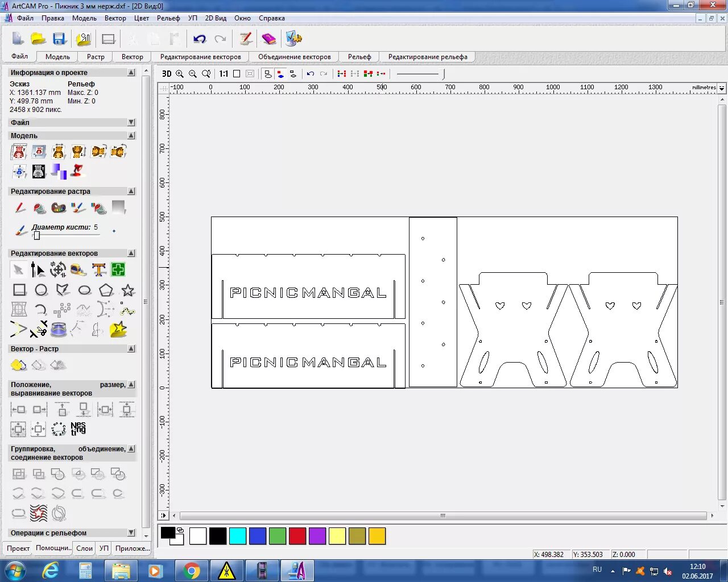The width and height of the screenshot is (728, 582).
Task: Click the first align vectors left icon
Action: click(18, 409)
